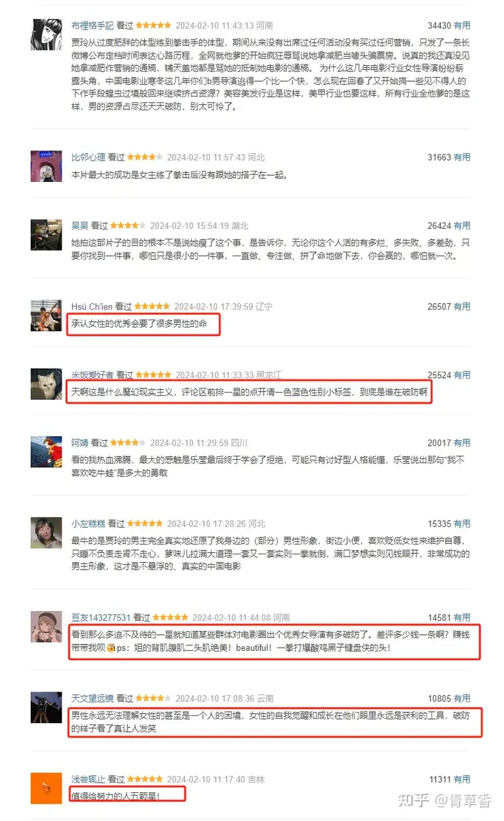
Task: Open 豆友143277531 profile link
Action: (x=101, y=617)
